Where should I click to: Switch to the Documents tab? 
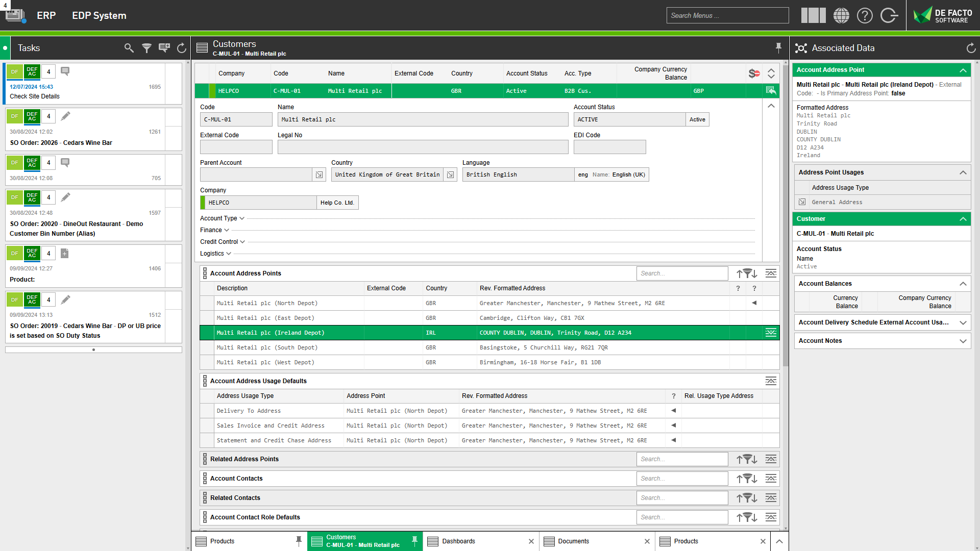coord(574,541)
